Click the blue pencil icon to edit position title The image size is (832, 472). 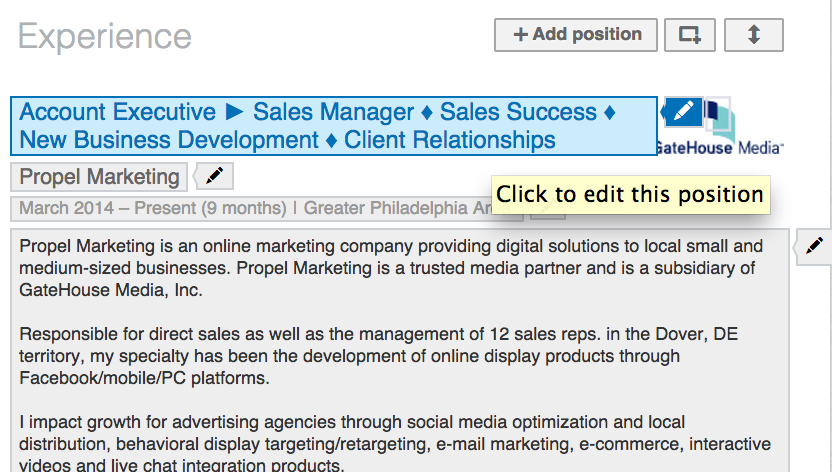[682, 111]
